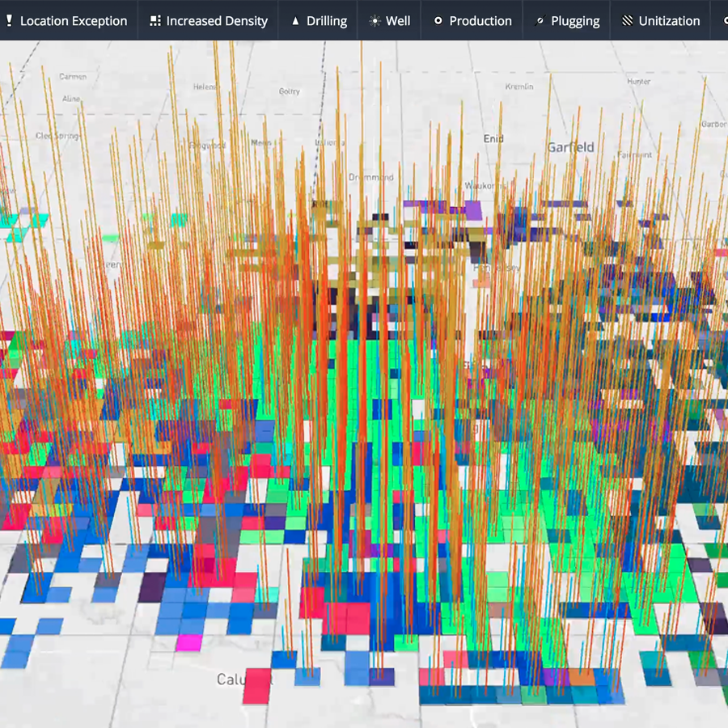Viewport: 728px width, 728px height.
Task: Select the Kremlin town label
Action: [x=519, y=86]
